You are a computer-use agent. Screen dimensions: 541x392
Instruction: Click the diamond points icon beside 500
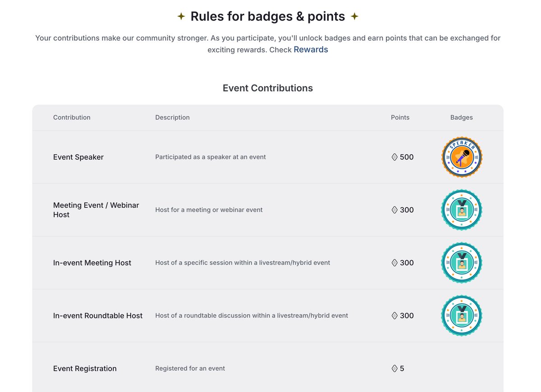tap(394, 157)
